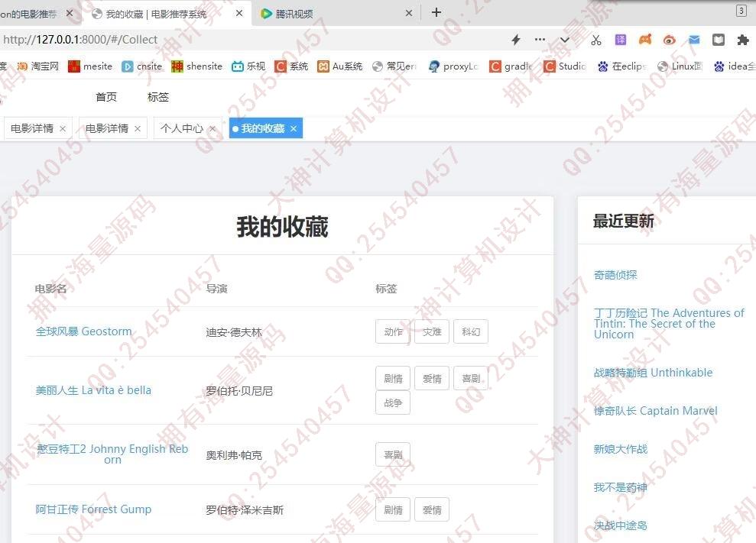Open the puzzle-piece extensions manager
Image resolution: width=756 pixels, height=543 pixels.
click(x=743, y=40)
